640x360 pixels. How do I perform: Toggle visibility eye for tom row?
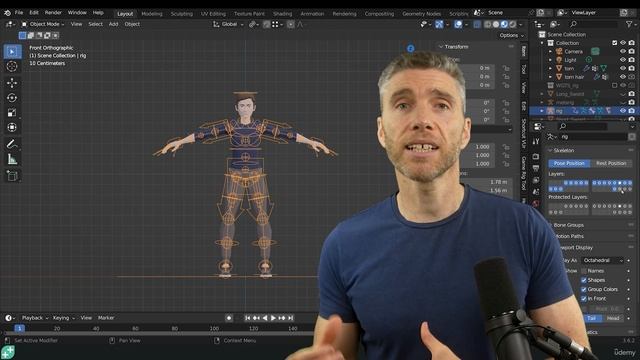pos(623,68)
